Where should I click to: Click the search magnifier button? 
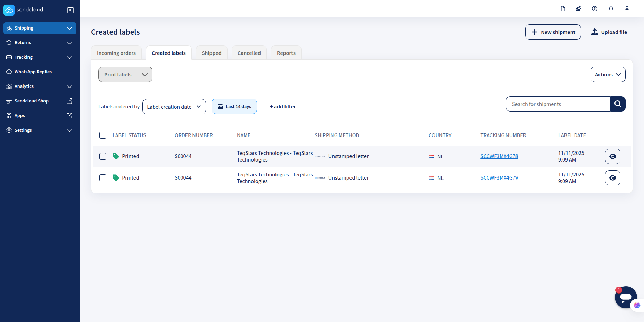(x=618, y=104)
